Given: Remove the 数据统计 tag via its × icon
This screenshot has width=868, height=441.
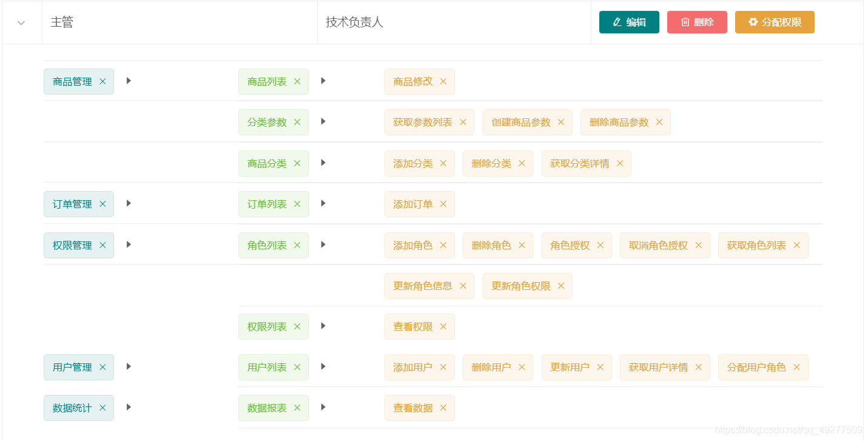Looking at the screenshot, I should pos(103,408).
